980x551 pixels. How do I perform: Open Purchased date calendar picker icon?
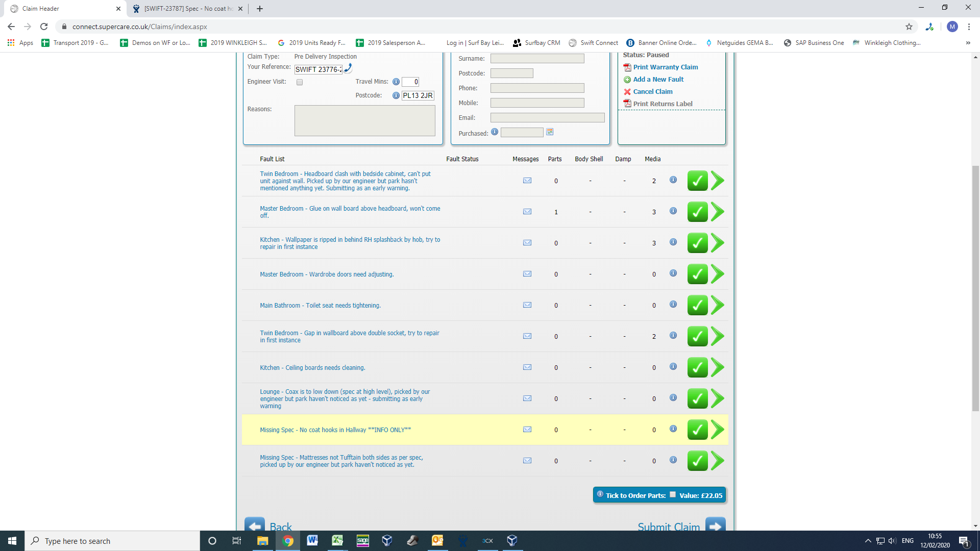pos(550,132)
